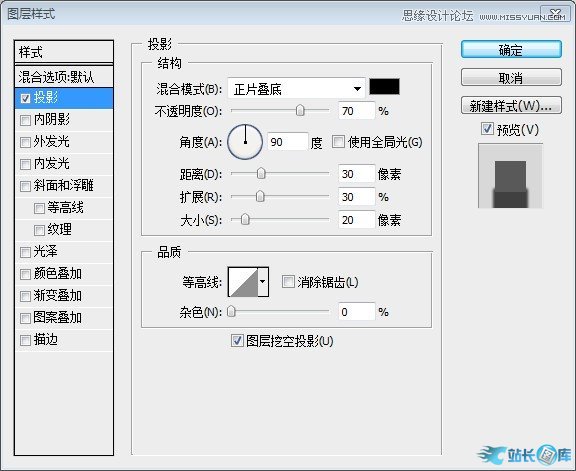The width and height of the screenshot is (576, 471).
Task: Enable the 内阴影 checkbox
Action: pyautogui.click(x=25, y=120)
